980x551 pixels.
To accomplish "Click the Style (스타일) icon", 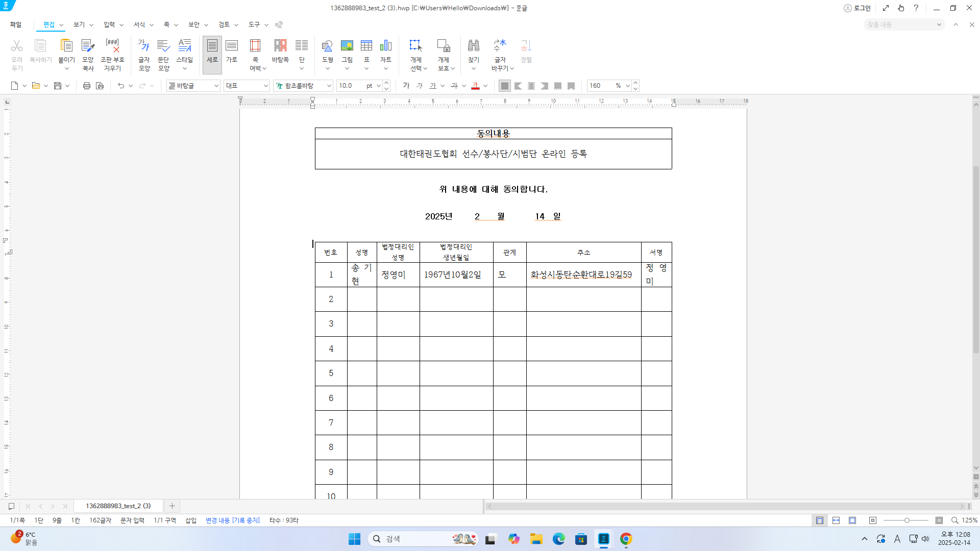I will [x=184, y=46].
